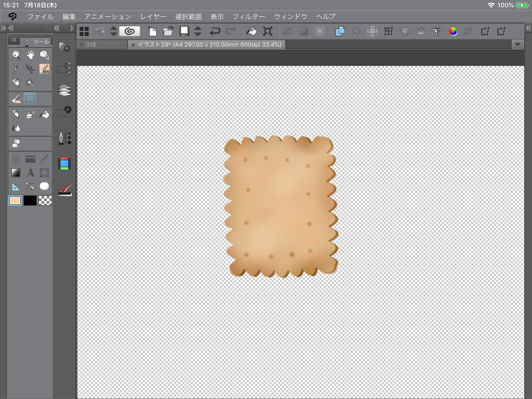Select the Balloon speech bubble tool
Viewport: 532px width, 399px height.
click(45, 187)
